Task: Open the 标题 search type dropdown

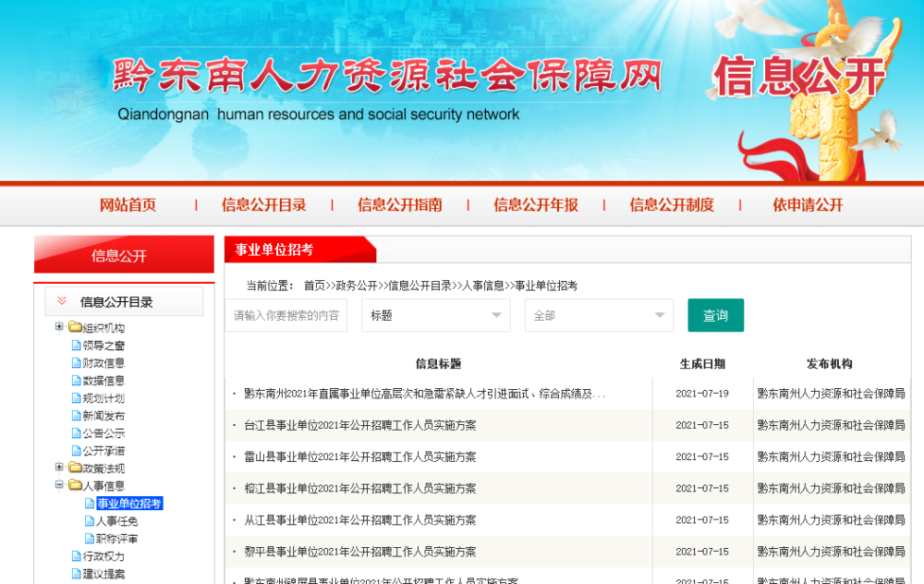Action: point(435,315)
